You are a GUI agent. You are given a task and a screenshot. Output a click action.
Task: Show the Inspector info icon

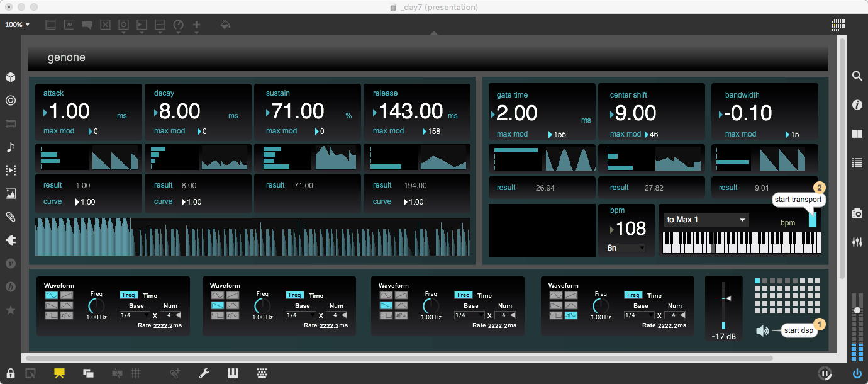click(857, 104)
